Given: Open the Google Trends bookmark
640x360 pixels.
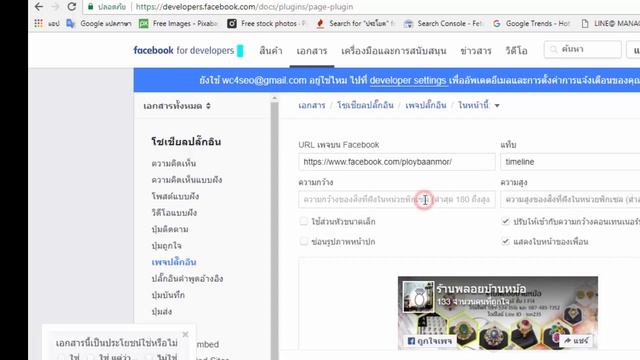Looking at the screenshot, I should [x=531, y=24].
